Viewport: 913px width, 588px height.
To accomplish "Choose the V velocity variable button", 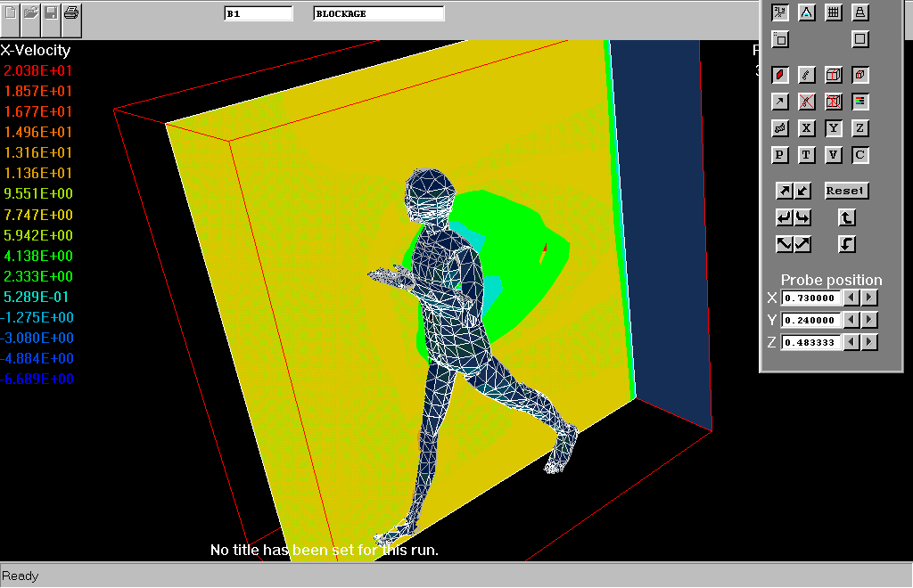I will coord(834,155).
